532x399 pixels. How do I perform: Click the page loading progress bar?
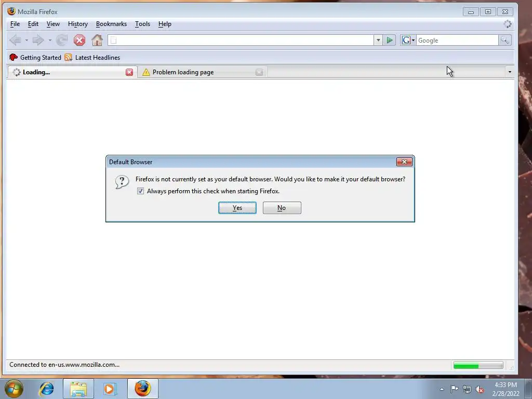[478, 365]
